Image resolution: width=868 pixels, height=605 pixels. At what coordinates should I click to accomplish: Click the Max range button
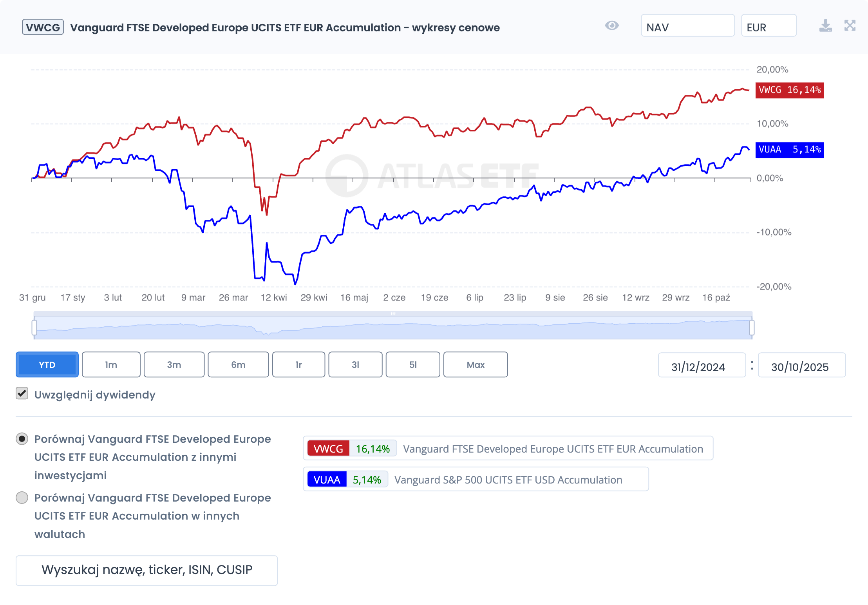coord(476,365)
